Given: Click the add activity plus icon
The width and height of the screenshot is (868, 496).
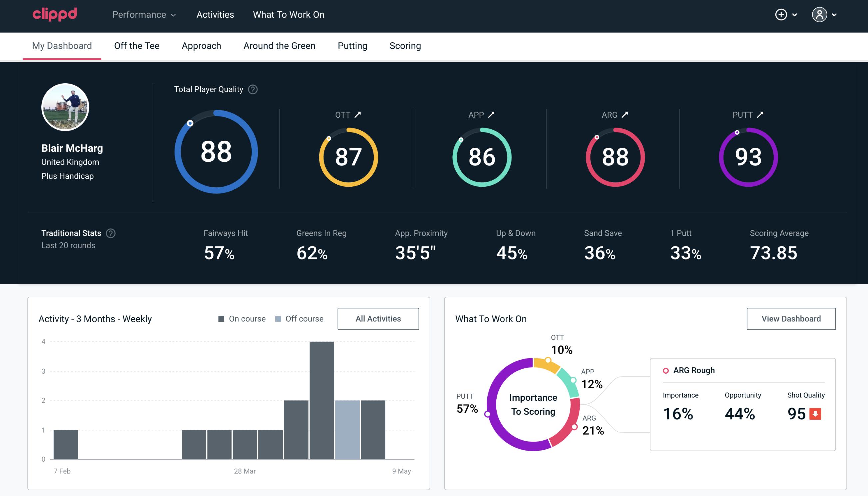Looking at the screenshot, I should [781, 14].
